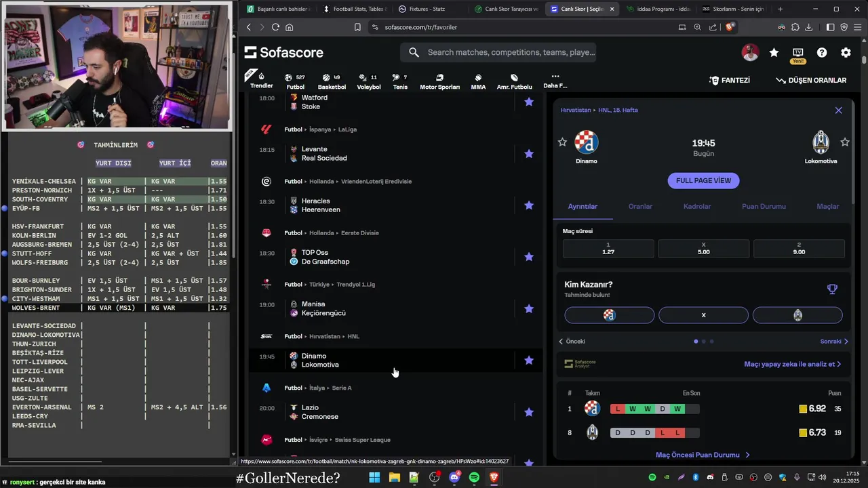This screenshot has height=488, width=868.
Task: Select the Voleybol sport icon
Action: pos(368,81)
